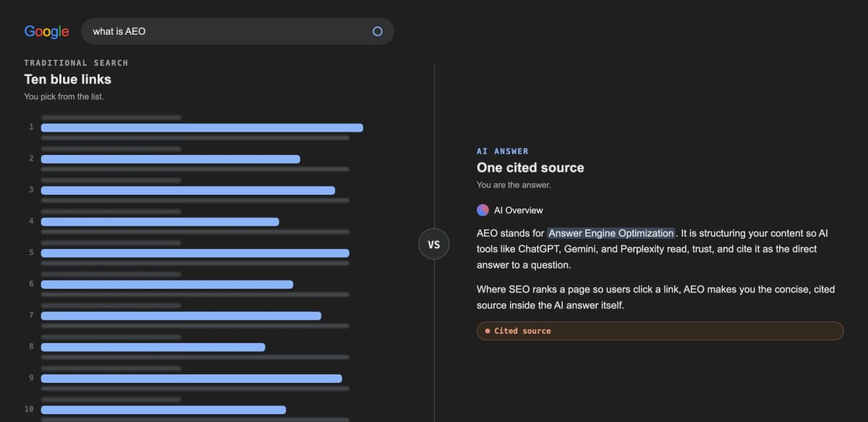Select the highlighted 'Answer Engine Optimization' term
Screen dimensions: 868x422
[611, 233]
